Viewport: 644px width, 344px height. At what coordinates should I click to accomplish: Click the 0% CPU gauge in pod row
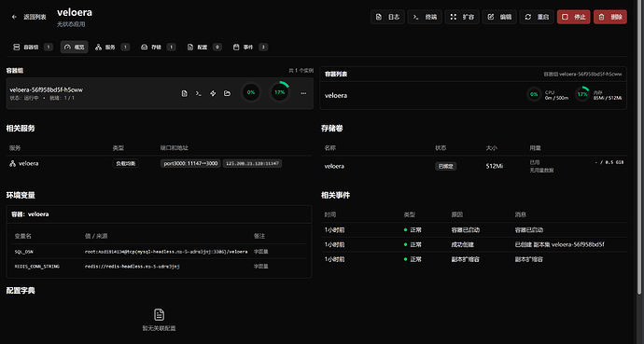(250, 92)
